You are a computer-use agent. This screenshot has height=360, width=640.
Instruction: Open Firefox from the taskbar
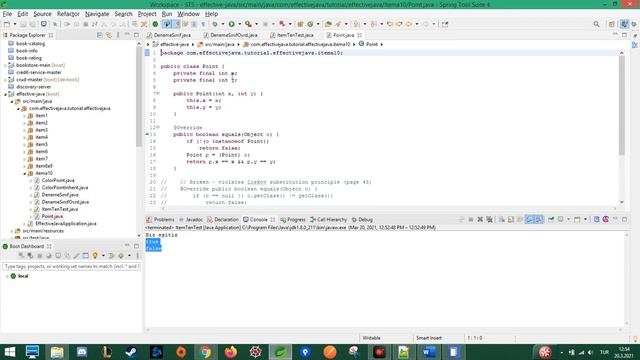[231, 352]
